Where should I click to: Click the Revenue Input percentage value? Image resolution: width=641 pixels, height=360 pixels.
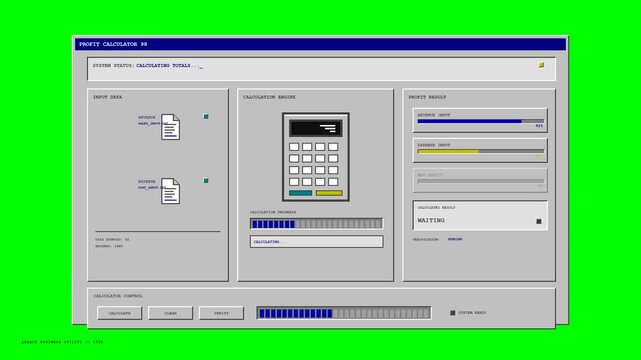[x=540, y=126]
